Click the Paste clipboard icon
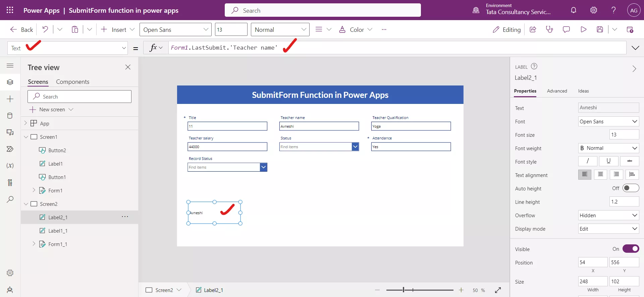644x297 pixels. (75, 29)
